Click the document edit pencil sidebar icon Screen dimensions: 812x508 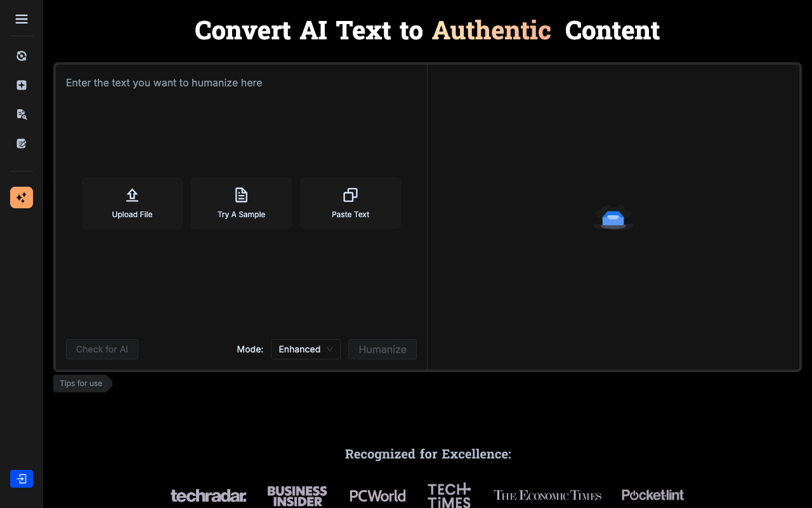pyautogui.click(x=22, y=144)
